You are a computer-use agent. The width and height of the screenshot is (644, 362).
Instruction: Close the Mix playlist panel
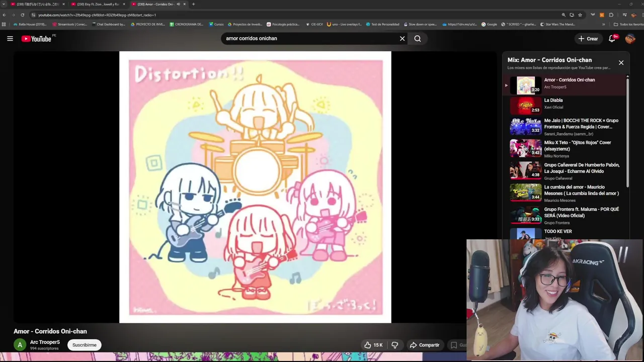621,63
